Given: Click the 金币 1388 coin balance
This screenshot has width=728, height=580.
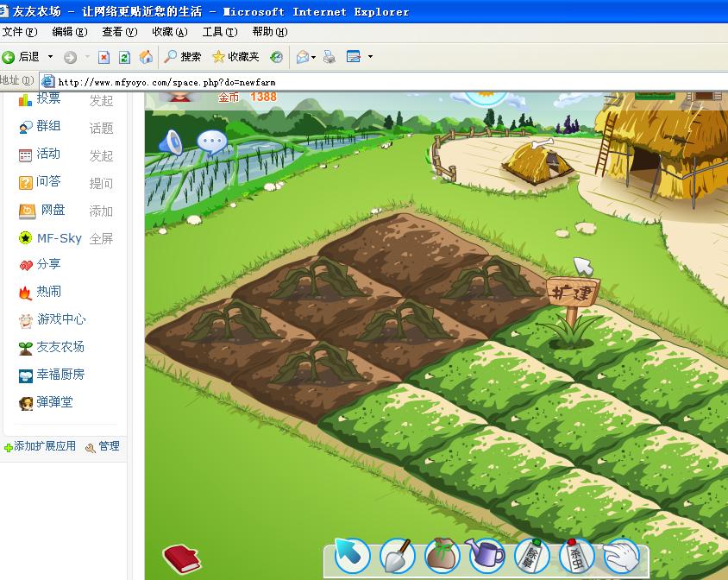Looking at the screenshot, I should pos(248,97).
